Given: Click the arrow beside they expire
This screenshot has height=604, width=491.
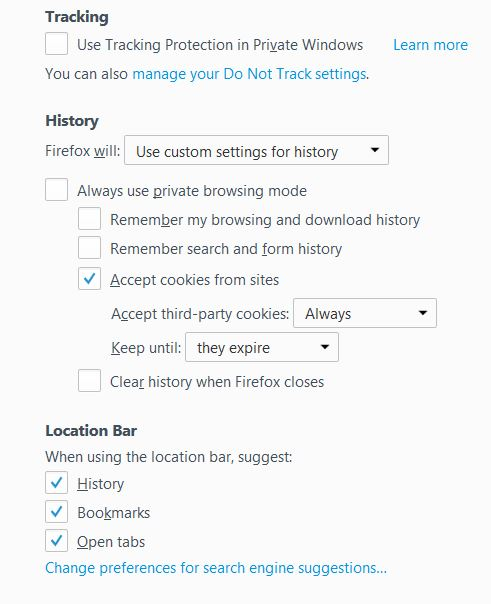Looking at the screenshot, I should [x=325, y=347].
